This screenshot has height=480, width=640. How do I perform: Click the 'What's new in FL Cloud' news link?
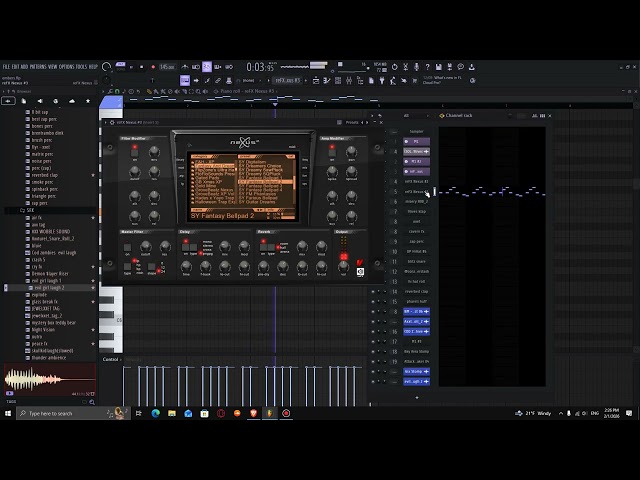click(442, 80)
